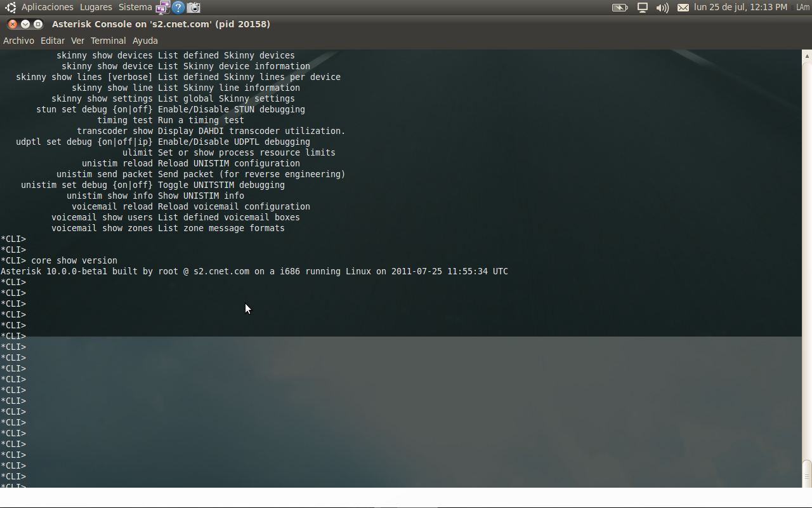Open the Ubuntu logo menu in the top panel

coord(9,7)
